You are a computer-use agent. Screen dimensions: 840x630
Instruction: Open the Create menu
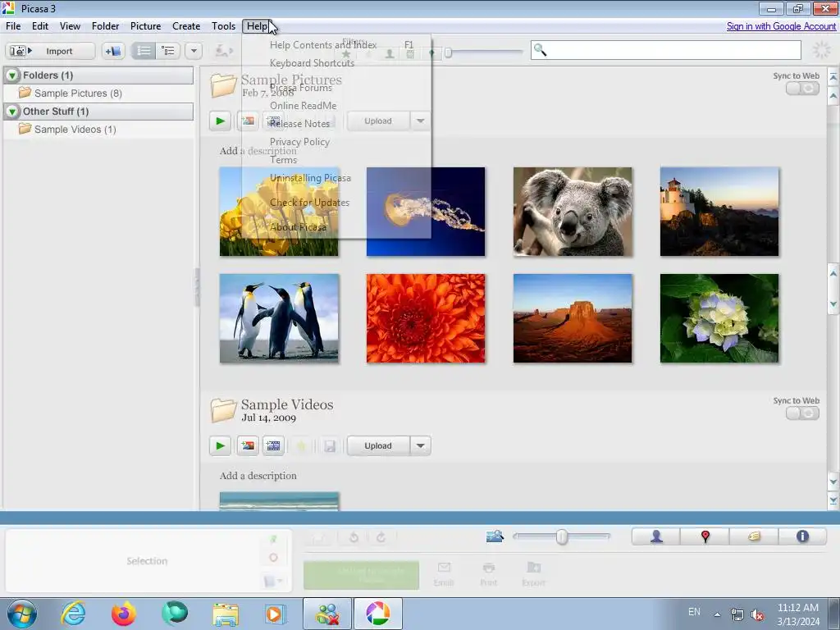[186, 25]
